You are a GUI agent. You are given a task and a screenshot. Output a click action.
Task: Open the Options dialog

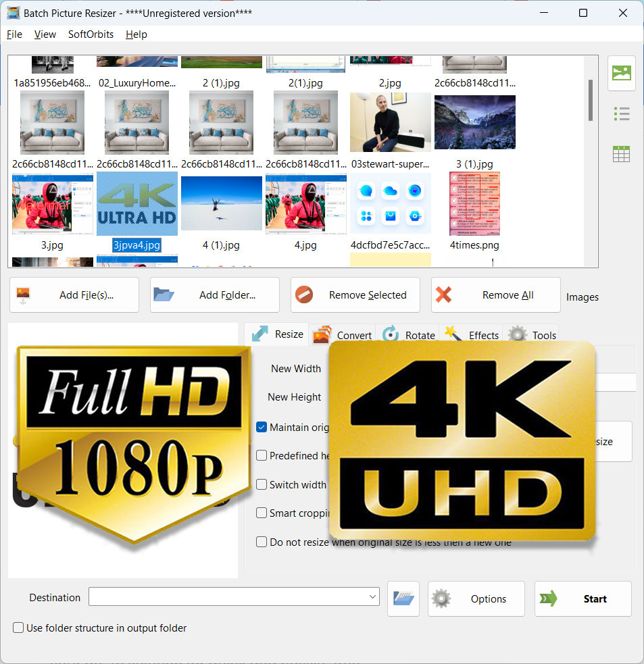476,598
